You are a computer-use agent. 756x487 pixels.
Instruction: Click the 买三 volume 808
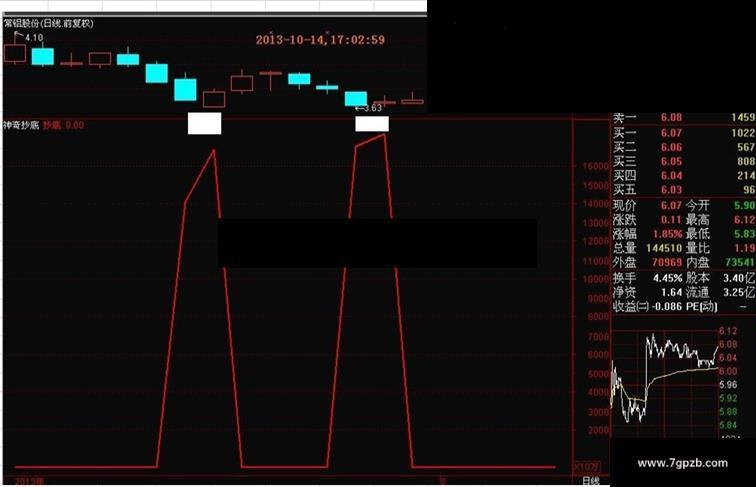[746, 162]
